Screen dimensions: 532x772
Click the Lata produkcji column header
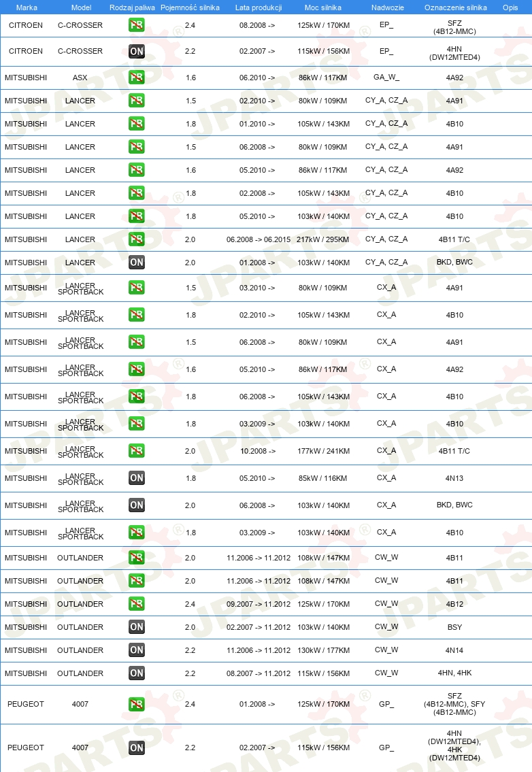(259, 7)
